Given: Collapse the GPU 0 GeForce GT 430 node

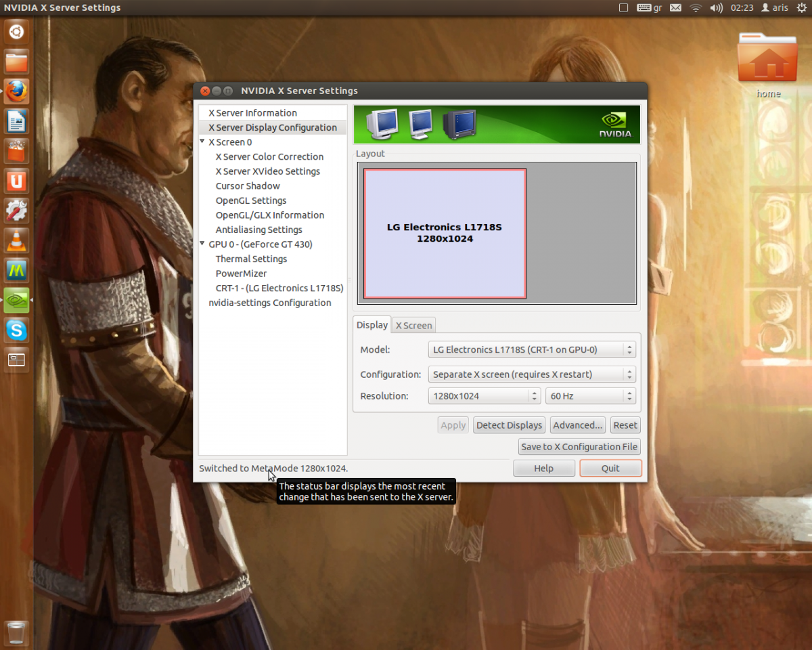Looking at the screenshot, I should 202,244.
